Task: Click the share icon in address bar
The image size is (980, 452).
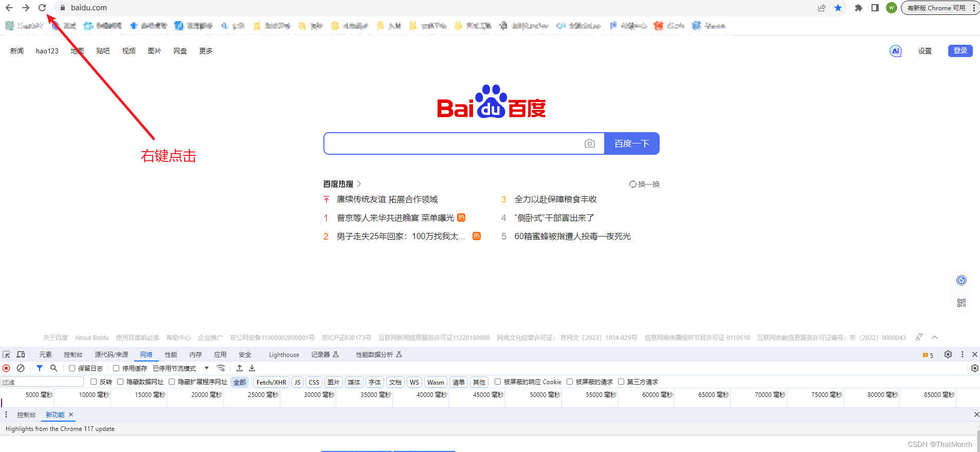Action: pyautogui.click(x=822, y=8)
